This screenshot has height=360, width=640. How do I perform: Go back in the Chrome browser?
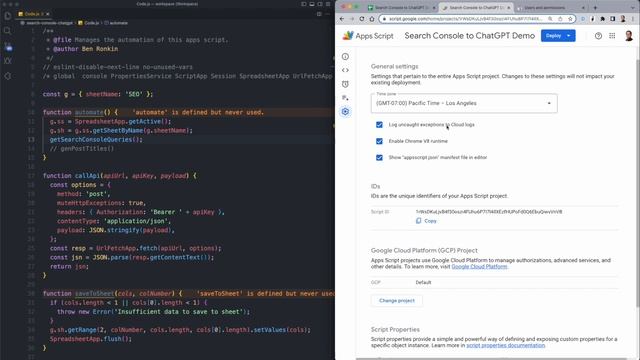pos(342,19)
